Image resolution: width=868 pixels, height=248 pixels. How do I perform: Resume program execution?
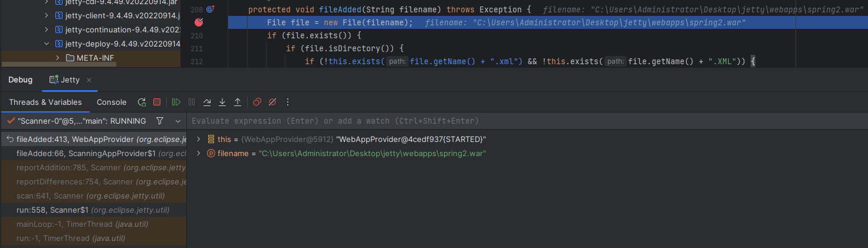point(176,102)
